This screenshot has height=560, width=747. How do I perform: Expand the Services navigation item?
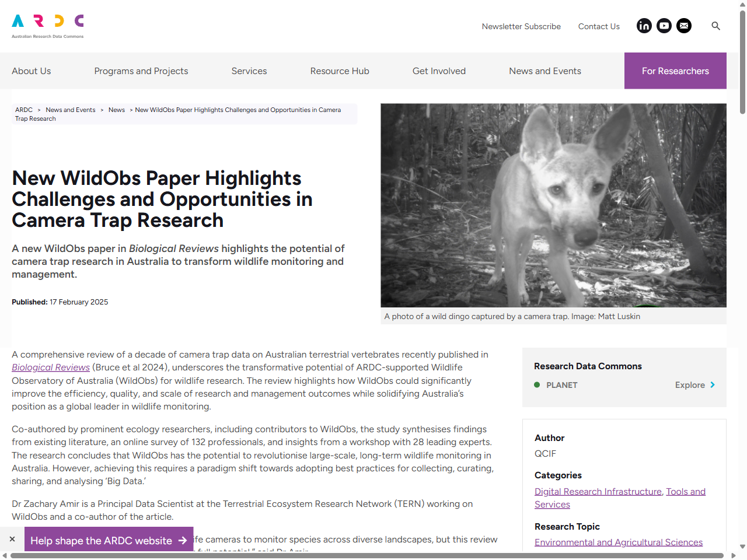249,71
